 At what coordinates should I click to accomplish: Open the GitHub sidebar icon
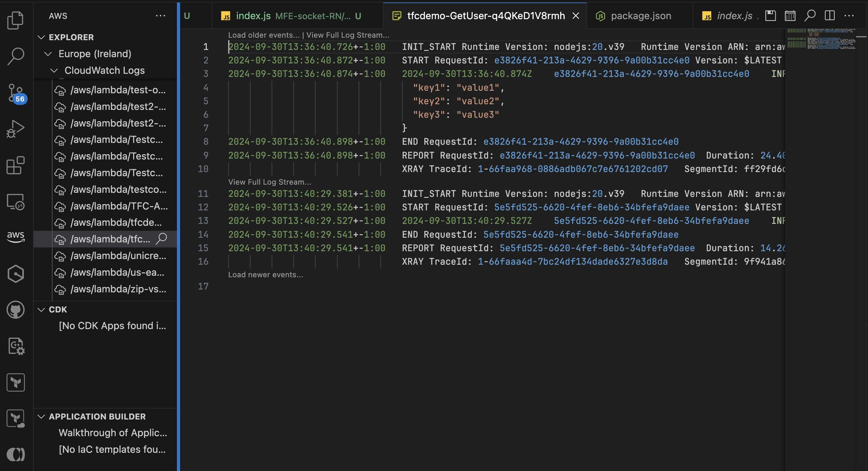pos(15,310)
